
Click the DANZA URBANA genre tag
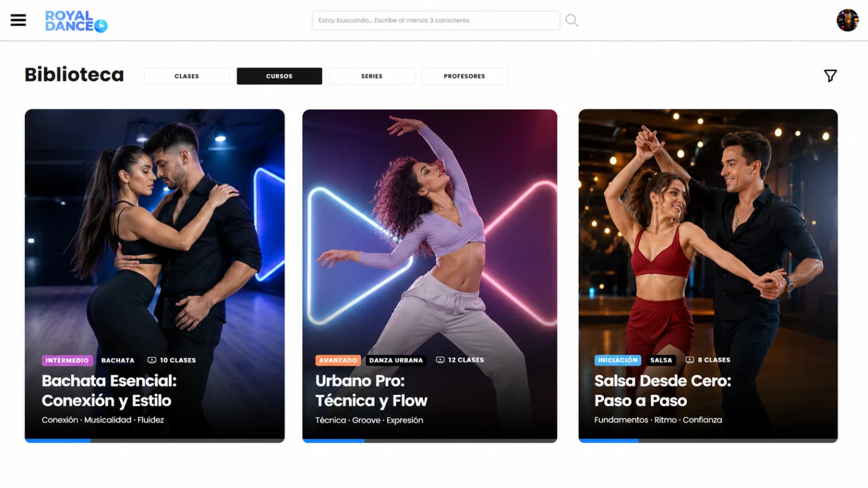[x=396, y=360]
